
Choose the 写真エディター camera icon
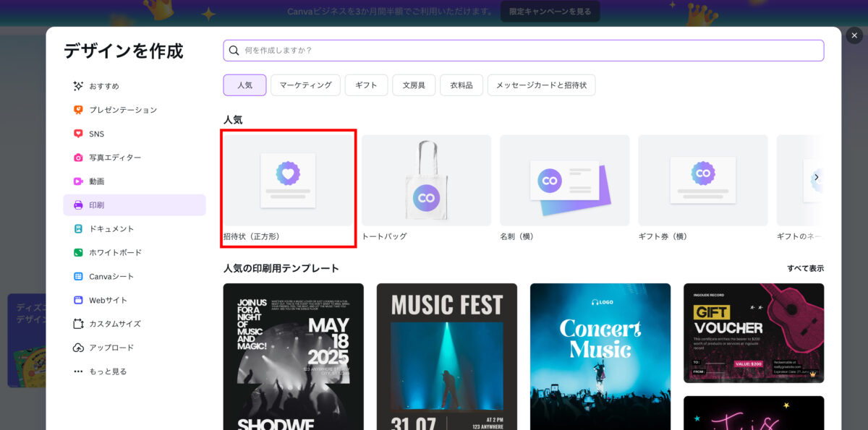click(x=78, y=158)
